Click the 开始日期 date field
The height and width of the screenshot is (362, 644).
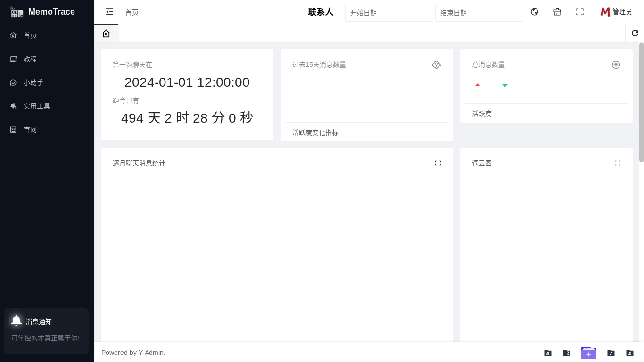(x=389, y=13)
